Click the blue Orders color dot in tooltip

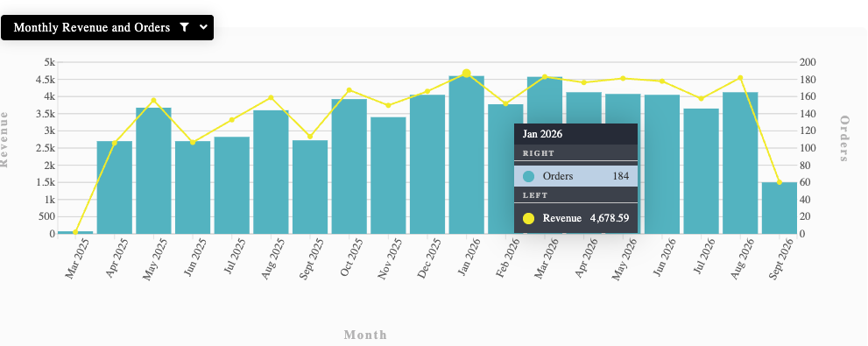pos(529,177)
